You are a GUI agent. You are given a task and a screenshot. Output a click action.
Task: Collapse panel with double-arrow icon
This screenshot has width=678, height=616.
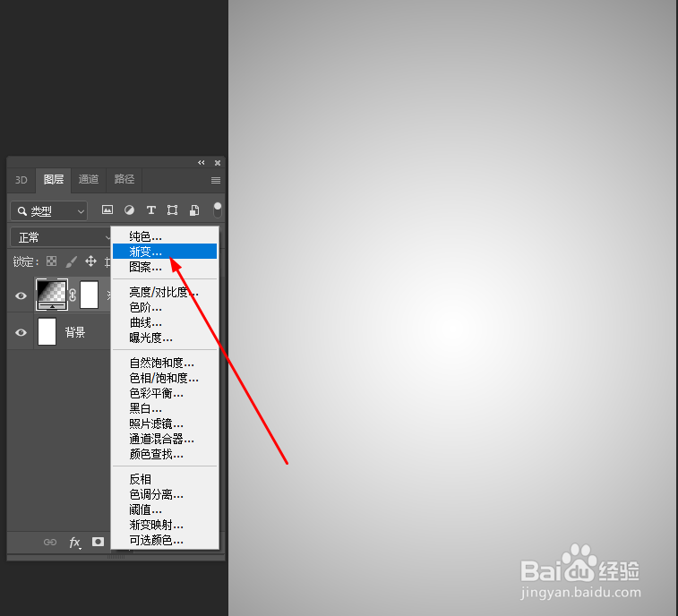(x=202, y=163)
